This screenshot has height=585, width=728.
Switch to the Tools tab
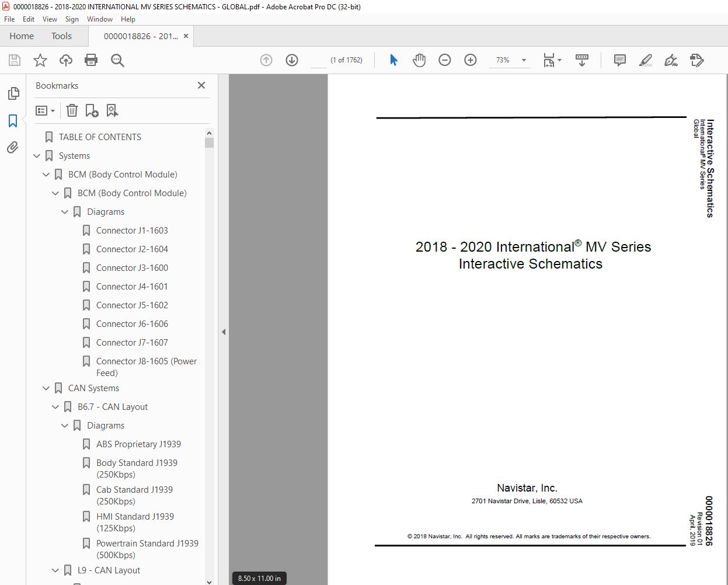(61, 36)
